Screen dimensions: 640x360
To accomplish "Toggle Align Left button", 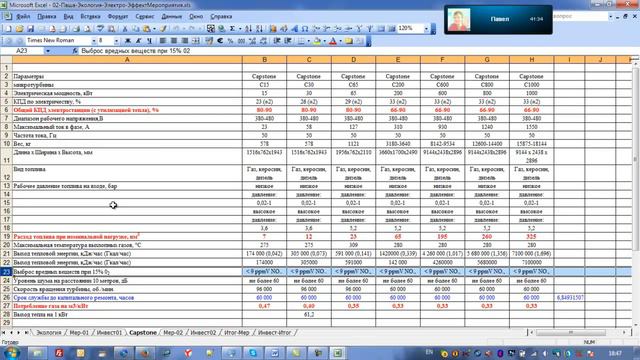I will [x=162, y=40].
